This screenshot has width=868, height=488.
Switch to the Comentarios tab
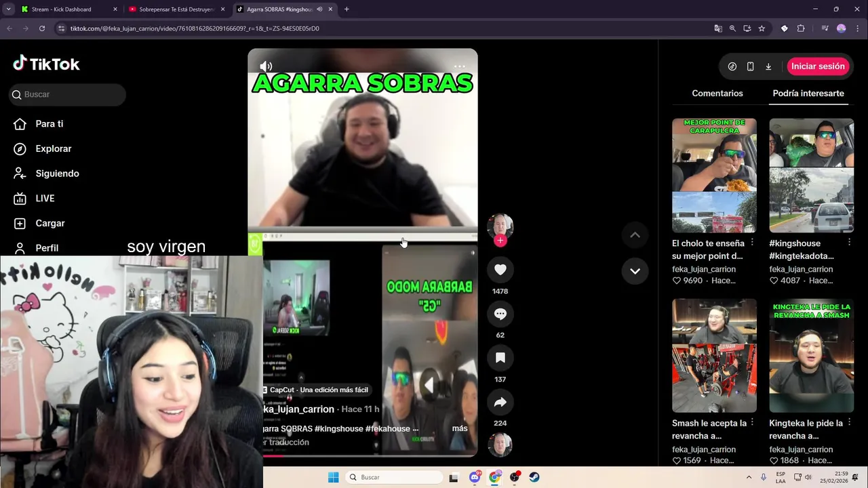click(717, 94)
